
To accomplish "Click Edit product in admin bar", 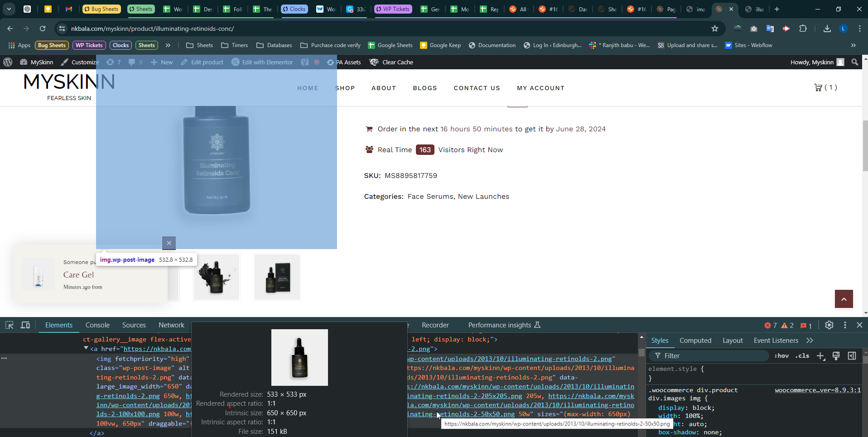I will pos(202,62).
